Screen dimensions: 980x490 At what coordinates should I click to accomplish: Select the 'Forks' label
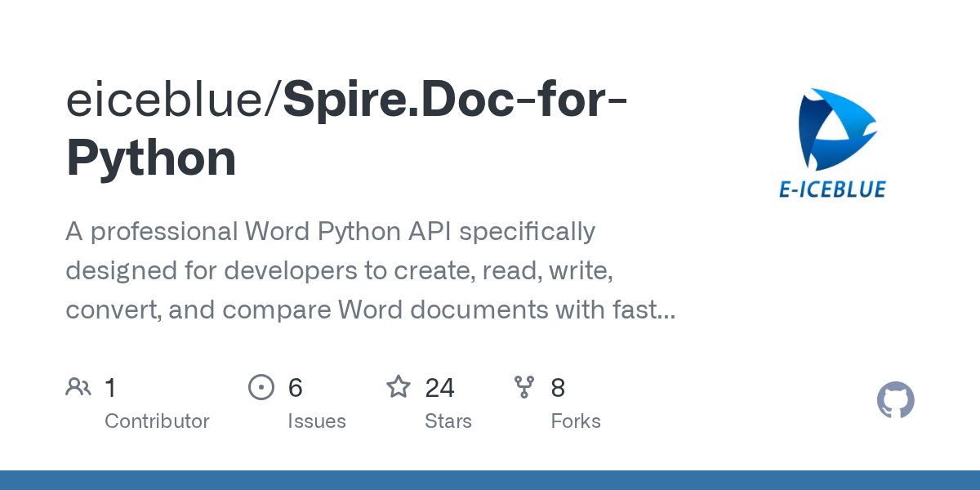click(576, 421)
